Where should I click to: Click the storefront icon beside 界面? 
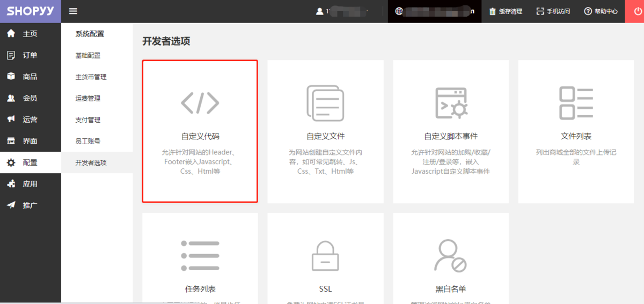pos(11,140)
